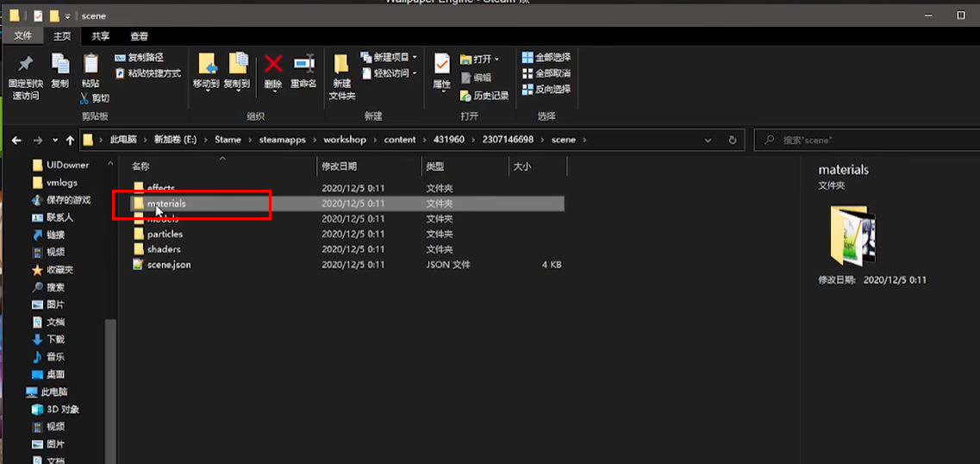Image resolution: width=980 pixels, height=464 pixels.
Task: Open recent locations dropdown beside forward arrow
Action: pyautogui.click(x=56, y=140)
